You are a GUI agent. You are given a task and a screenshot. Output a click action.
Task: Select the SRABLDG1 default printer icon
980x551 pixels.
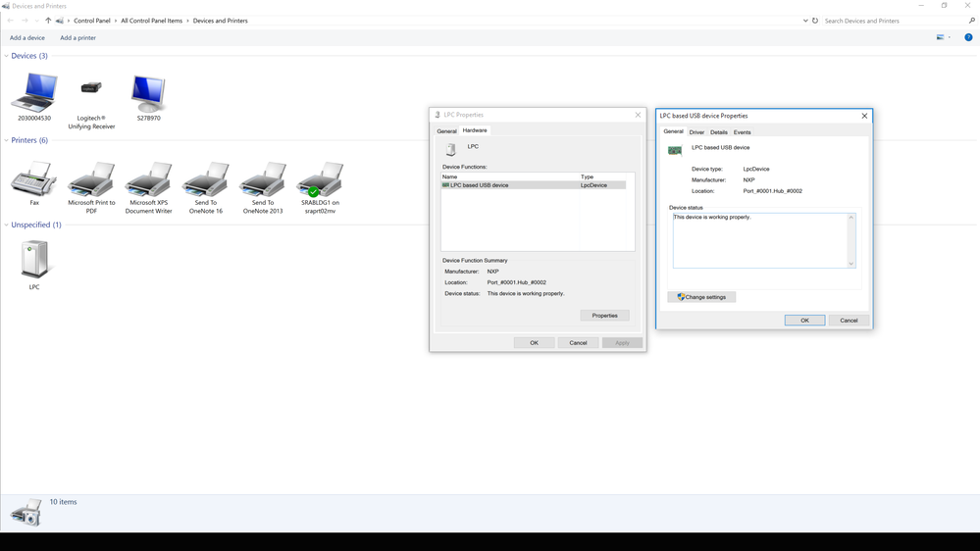(320, 180)
